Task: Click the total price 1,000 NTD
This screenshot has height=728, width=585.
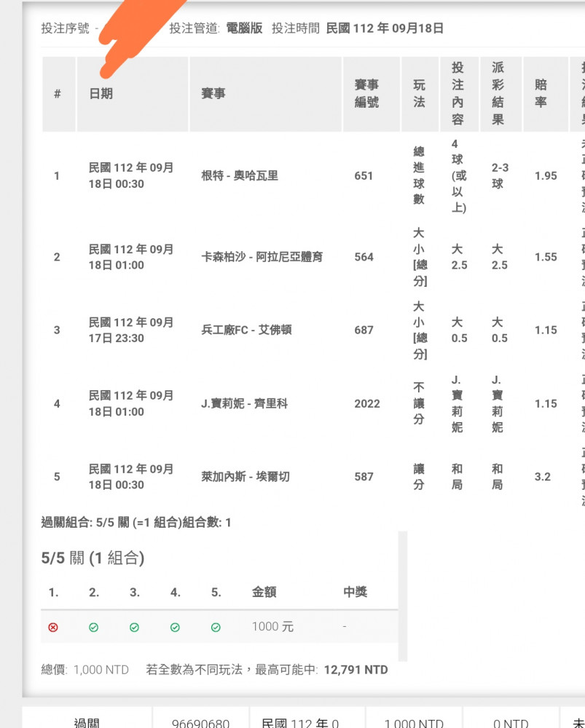Action: coord(101,670)
